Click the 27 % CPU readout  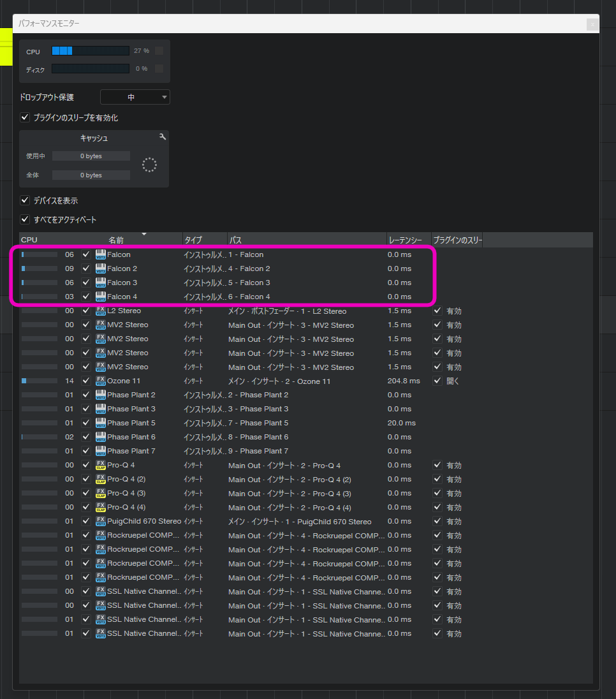142,51
